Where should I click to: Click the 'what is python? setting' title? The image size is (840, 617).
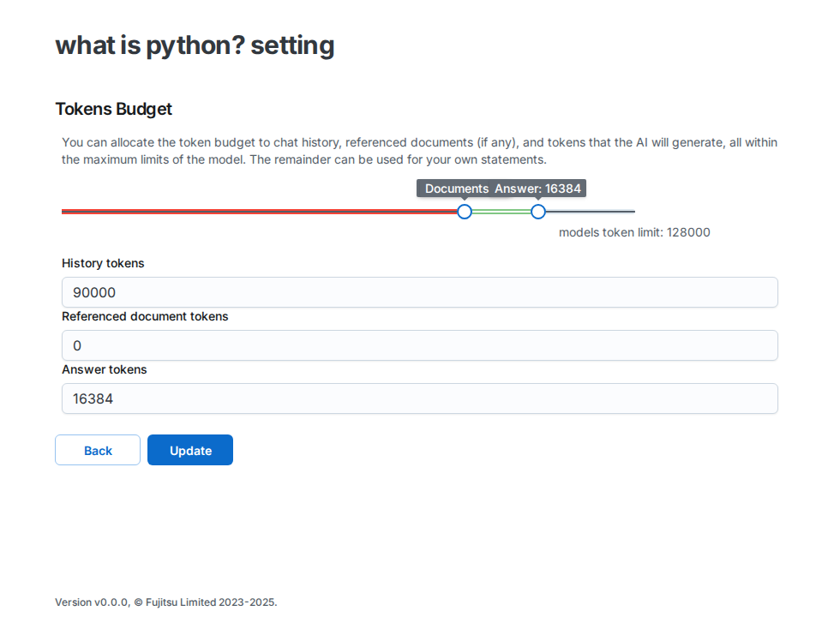pos(195,45)
